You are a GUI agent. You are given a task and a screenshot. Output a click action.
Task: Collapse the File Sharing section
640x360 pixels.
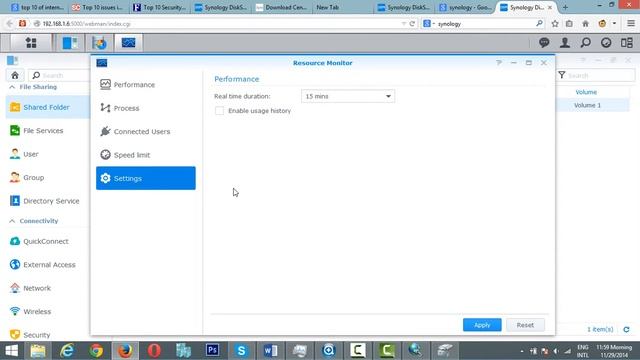(x=12, y=87)
